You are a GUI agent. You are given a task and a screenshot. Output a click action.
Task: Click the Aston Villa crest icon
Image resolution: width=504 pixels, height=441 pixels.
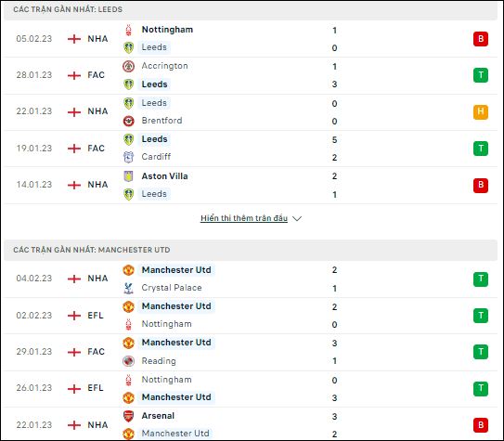tap(129, 176)
